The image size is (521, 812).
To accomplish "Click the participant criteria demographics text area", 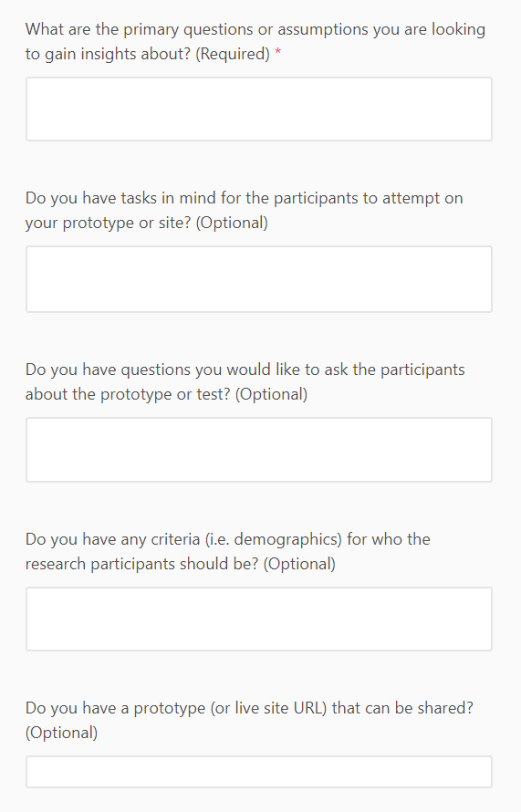I will pyautogui.click(x=259, y=619).
